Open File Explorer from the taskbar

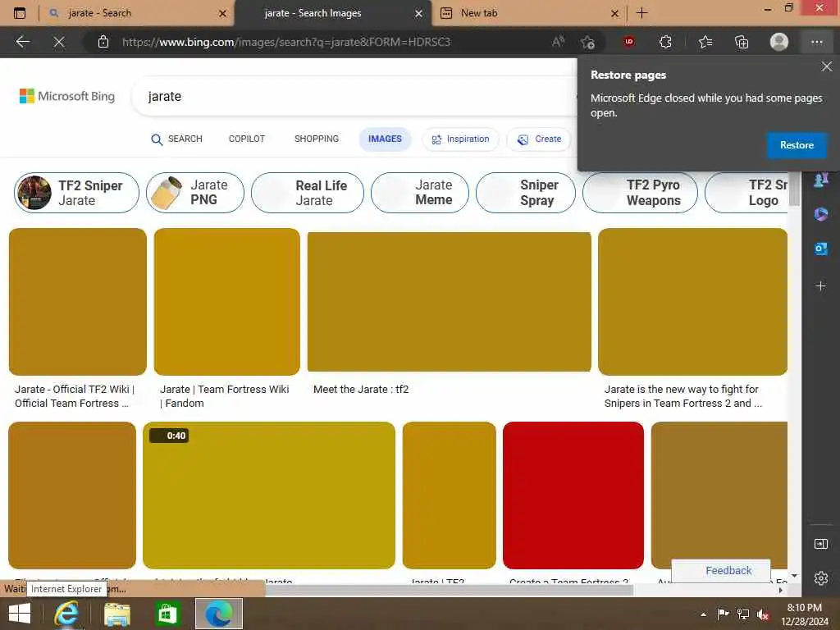tap(117, 614)
